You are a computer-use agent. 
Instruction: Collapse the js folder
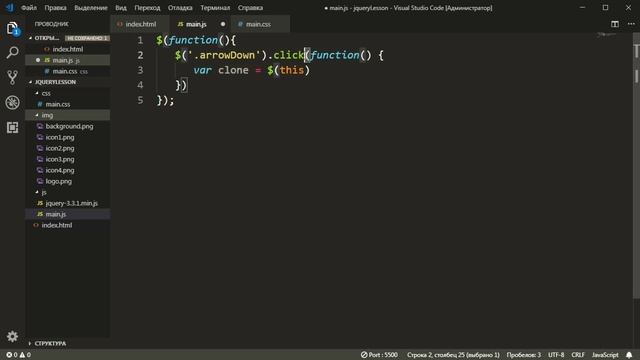tap(44, 192)
